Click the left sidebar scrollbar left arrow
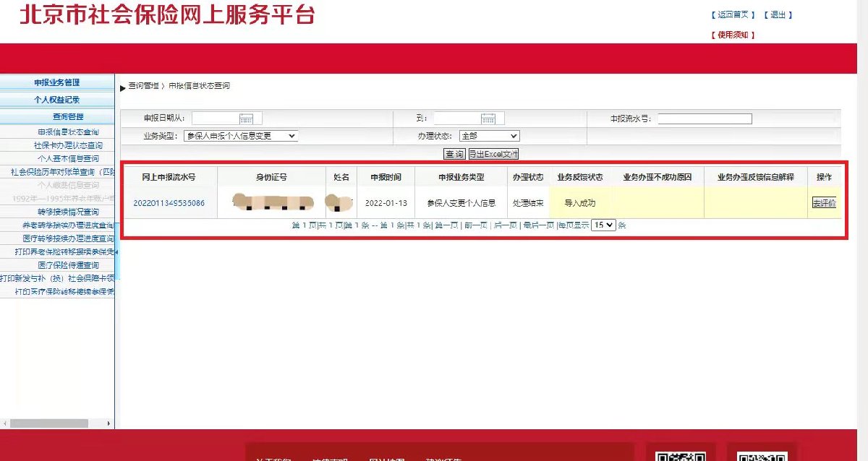This screenshot has width=868, height=461. [x=6, y=423]
